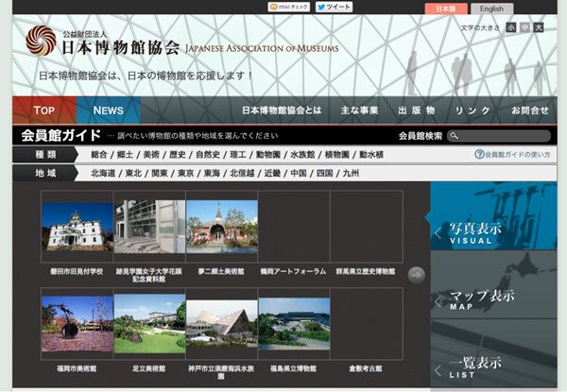The image size is (567, 392).
Task: Filter by region 近畿
Action: [273, 174]
